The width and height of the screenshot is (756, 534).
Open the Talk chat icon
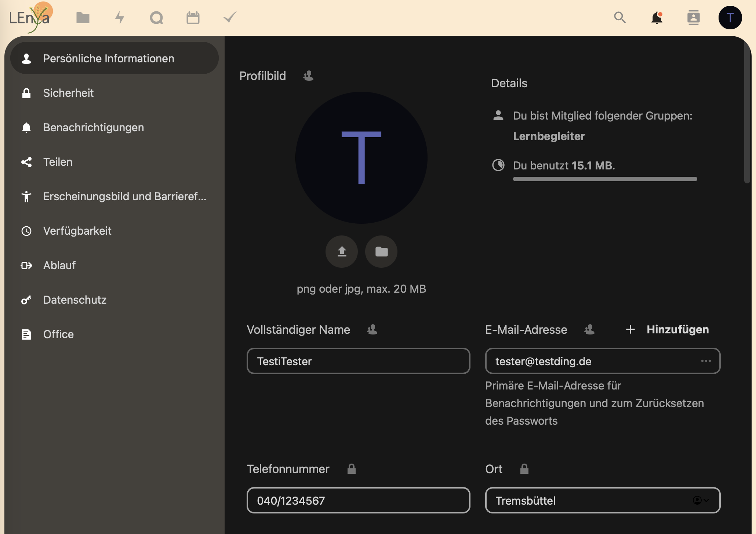click(x=156, y=18)
